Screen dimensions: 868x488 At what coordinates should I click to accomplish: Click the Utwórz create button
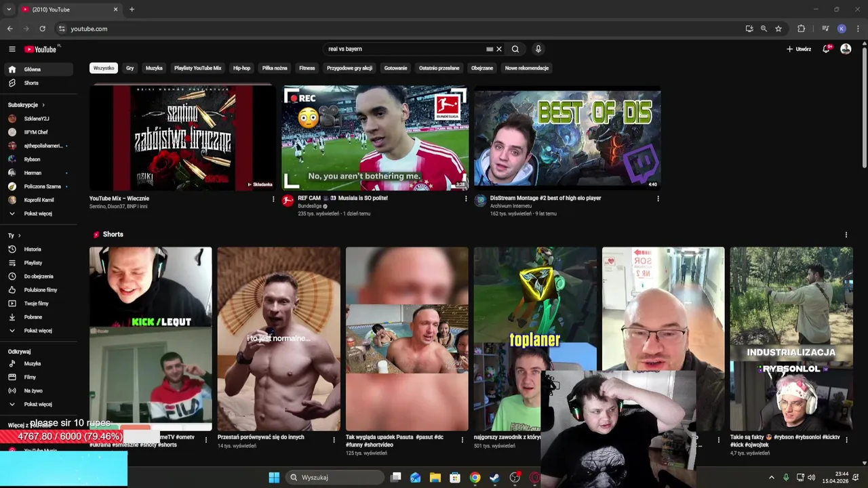[799, 49]
